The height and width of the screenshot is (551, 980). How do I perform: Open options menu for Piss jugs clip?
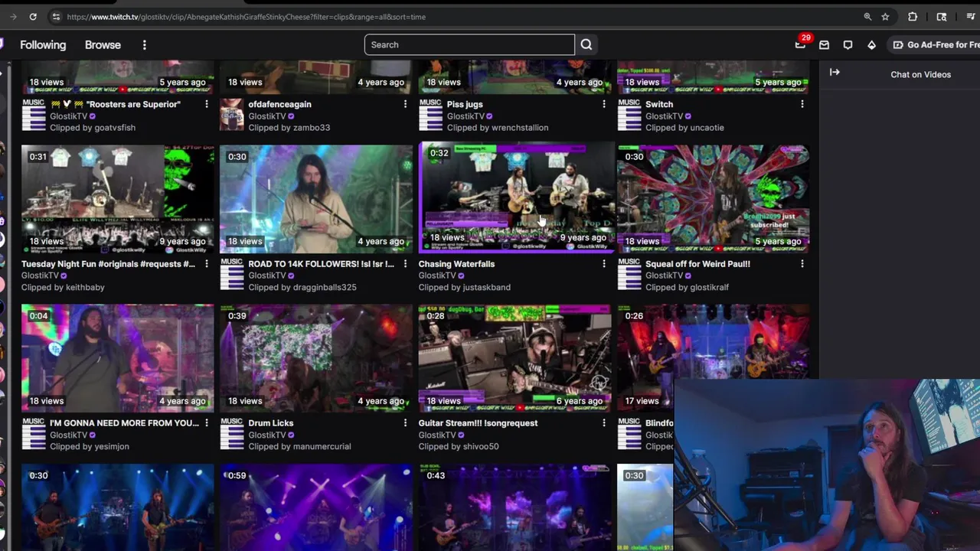pos(603,104)
